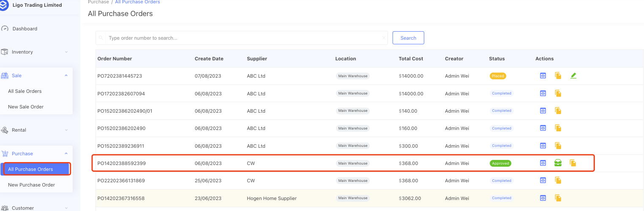Screen dimensions: 644x211
Task: Focus the order number search field
Action: (x=243, y=38)
